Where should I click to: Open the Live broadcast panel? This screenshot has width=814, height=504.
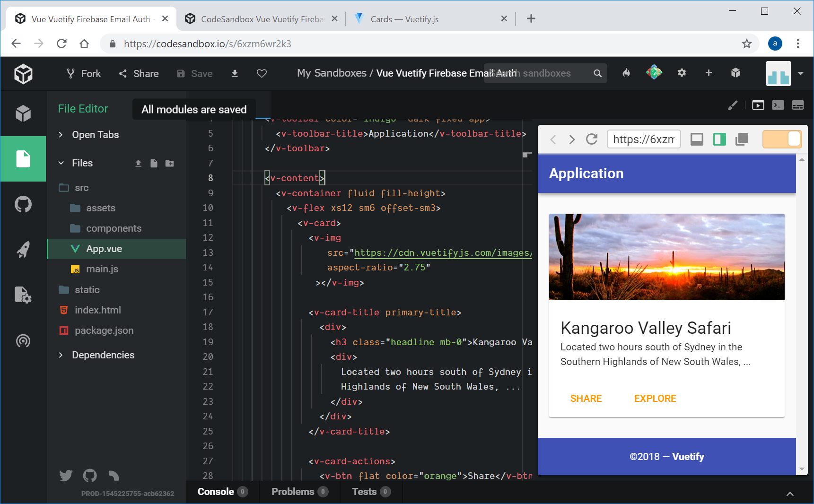coord(23,341)
